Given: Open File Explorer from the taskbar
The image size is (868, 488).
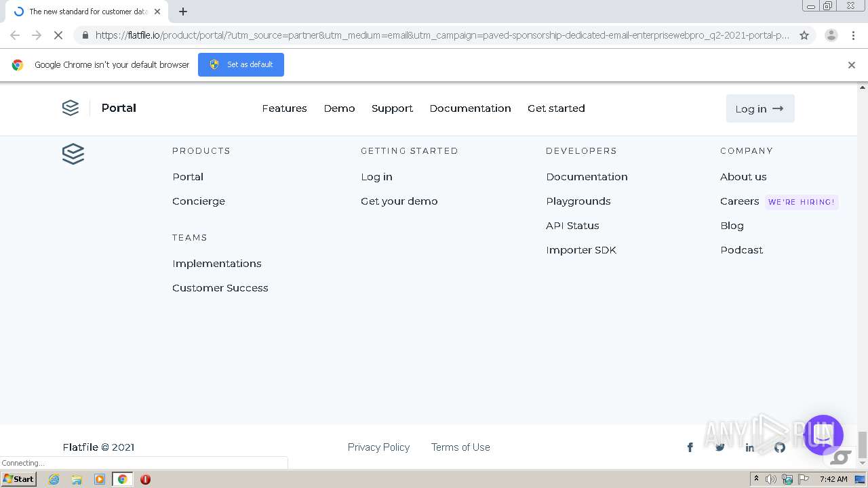Looking at the screenshot, I should (x=77, y=479).
